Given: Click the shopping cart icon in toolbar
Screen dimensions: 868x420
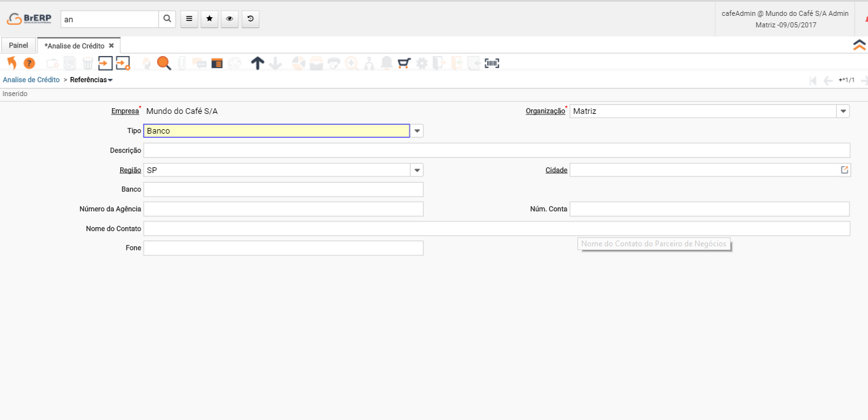Looking at the screenshot, I should coord(404,63).
